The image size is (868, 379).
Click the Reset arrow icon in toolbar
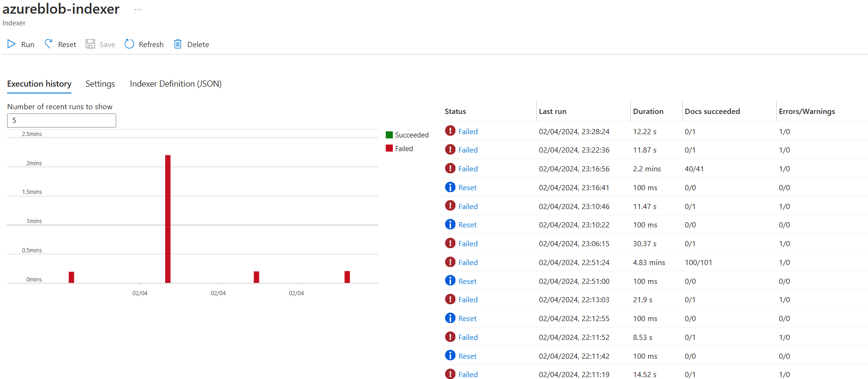pyautogui.click(x=48, y=44)
